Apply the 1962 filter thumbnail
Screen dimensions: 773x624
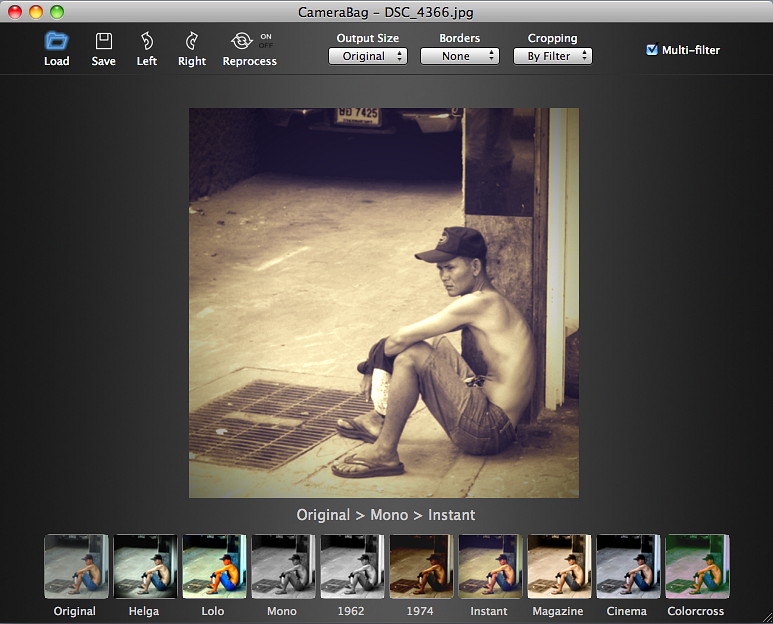click(352, 566)
